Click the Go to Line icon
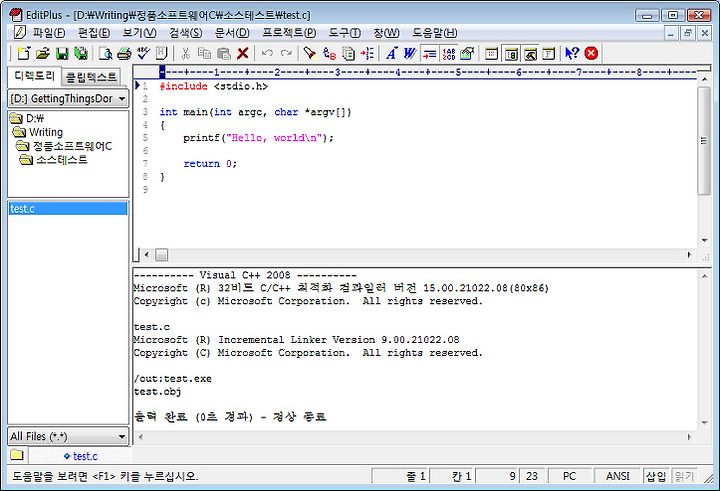Image resolution: width=720 pixels, height=491 pixels. point(367,54)
